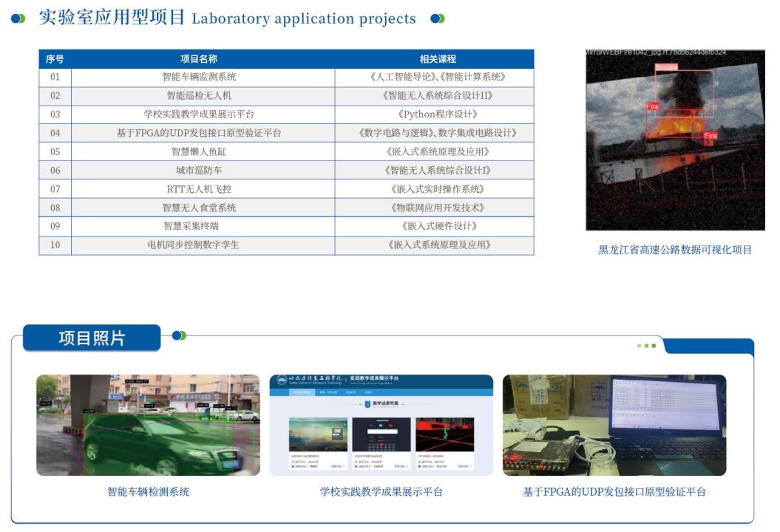
Task: Click the dot icon left of the page title
Action: tap(18, 18)
